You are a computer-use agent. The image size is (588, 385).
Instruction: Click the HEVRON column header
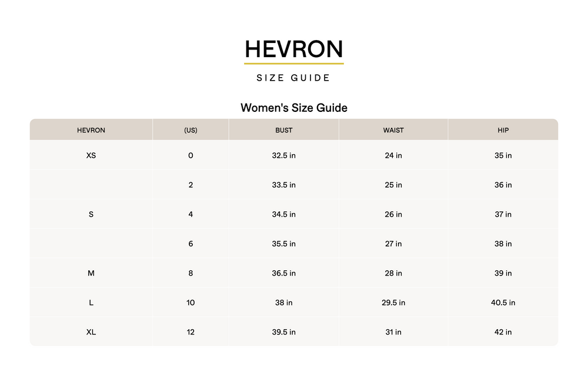[91, 130]
